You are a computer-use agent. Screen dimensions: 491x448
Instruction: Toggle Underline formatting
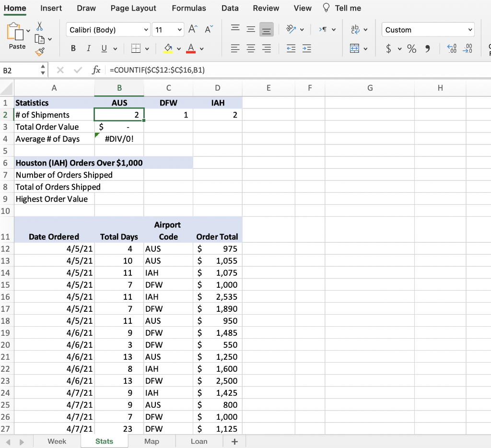click(104, 48)
